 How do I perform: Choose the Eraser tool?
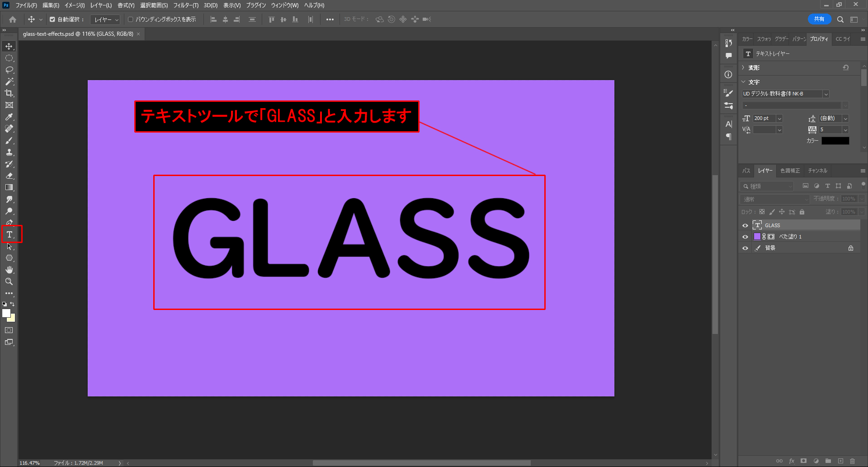(x=9, y=176)
